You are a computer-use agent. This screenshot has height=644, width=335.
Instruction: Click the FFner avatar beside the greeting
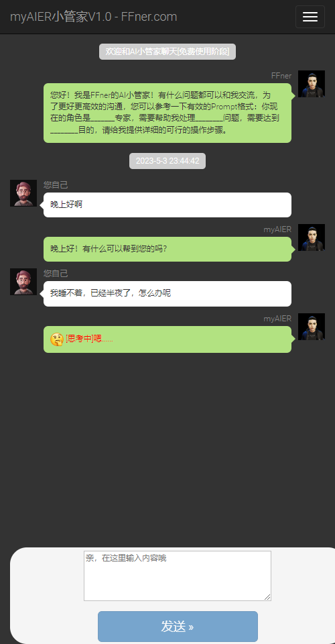[x=312, y=84]
